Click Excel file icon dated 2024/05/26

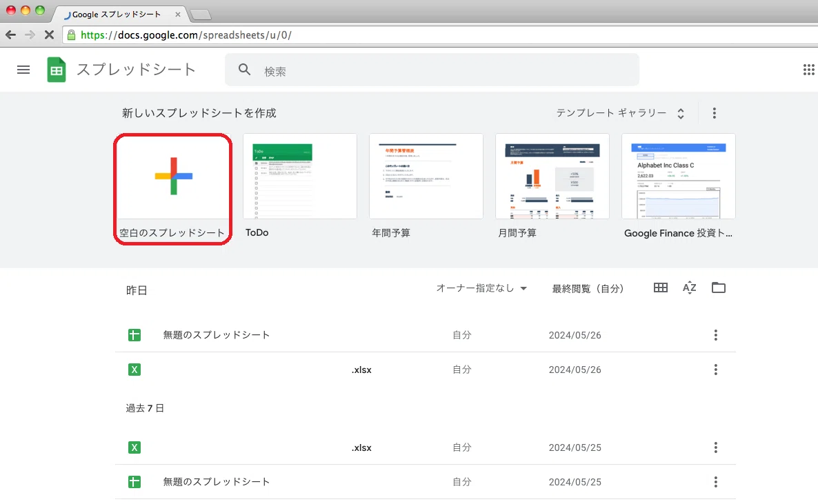click(x=134, y=370)
